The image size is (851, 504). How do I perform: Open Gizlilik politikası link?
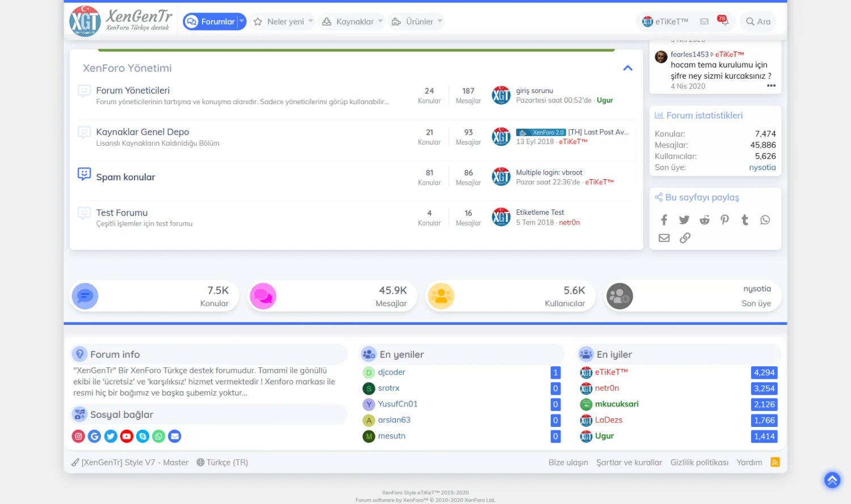point(700,462)
